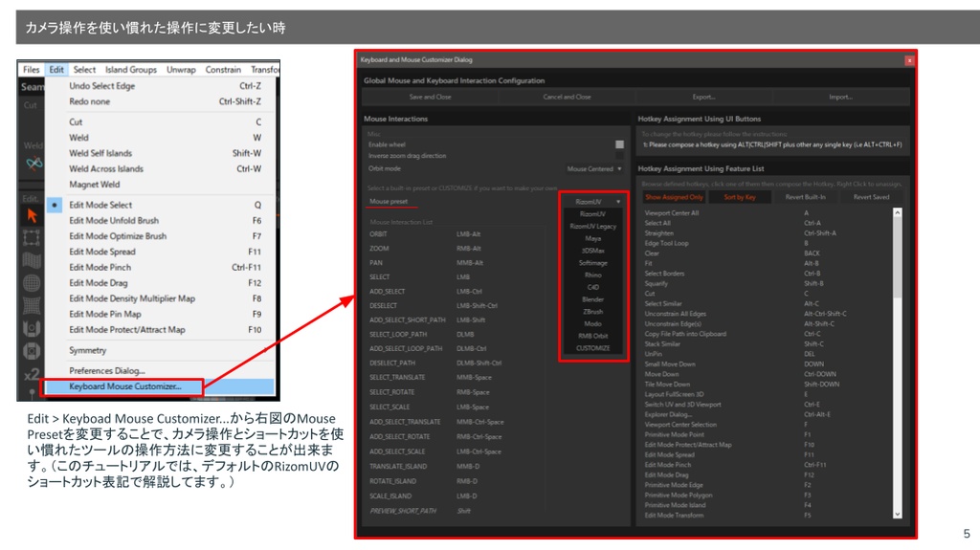Image resolution: width=980 pixels, height=550 pixels.
Task: Click the Revert Saved button
Action: 871,197
